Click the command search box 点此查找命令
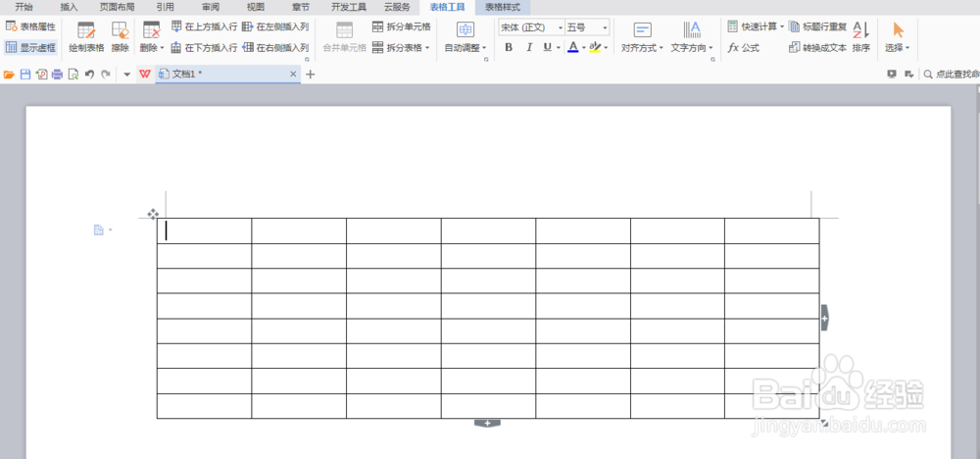 coord(952,74)
